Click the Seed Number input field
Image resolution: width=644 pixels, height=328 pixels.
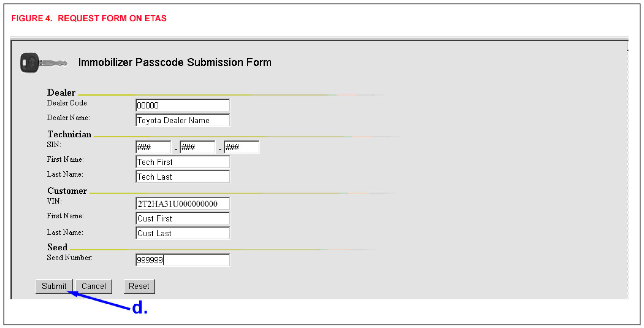182,260
